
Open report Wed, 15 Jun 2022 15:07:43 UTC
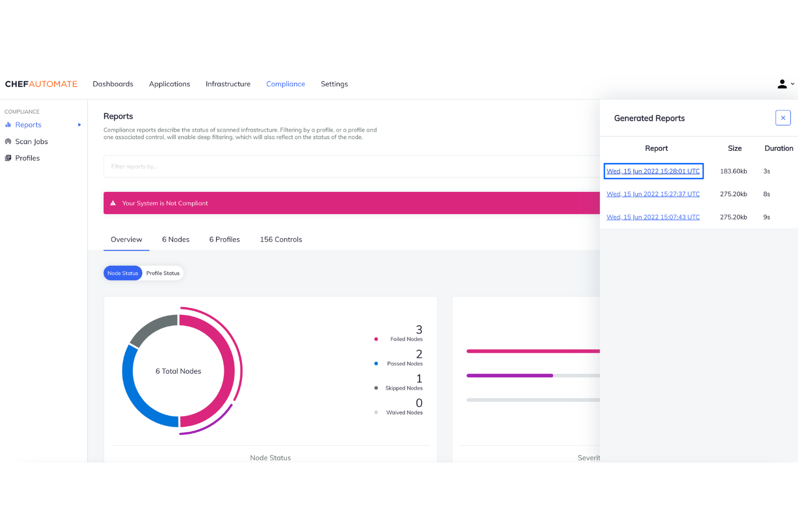pyautogui.click(x=653, y=217)
